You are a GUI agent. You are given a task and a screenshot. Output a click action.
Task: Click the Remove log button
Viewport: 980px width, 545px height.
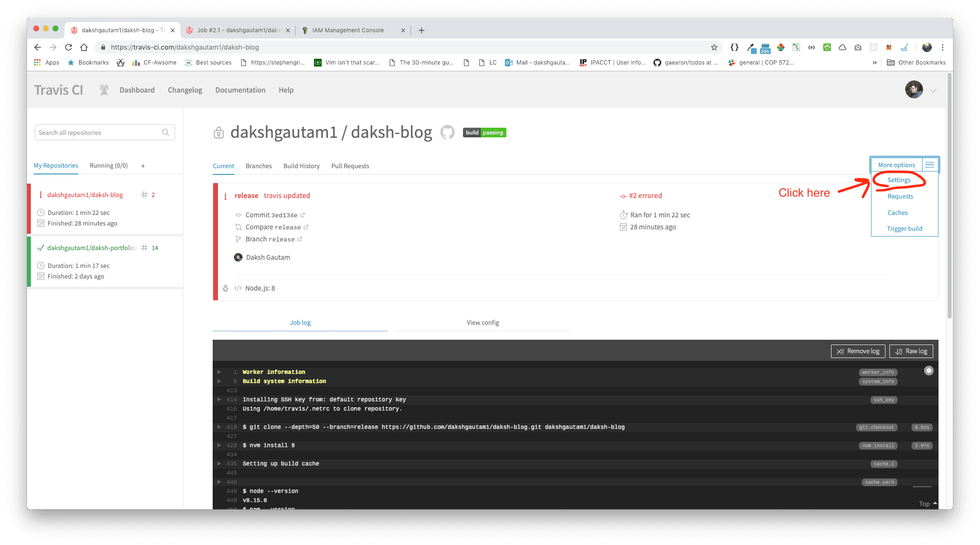click(x=857, y=351)
